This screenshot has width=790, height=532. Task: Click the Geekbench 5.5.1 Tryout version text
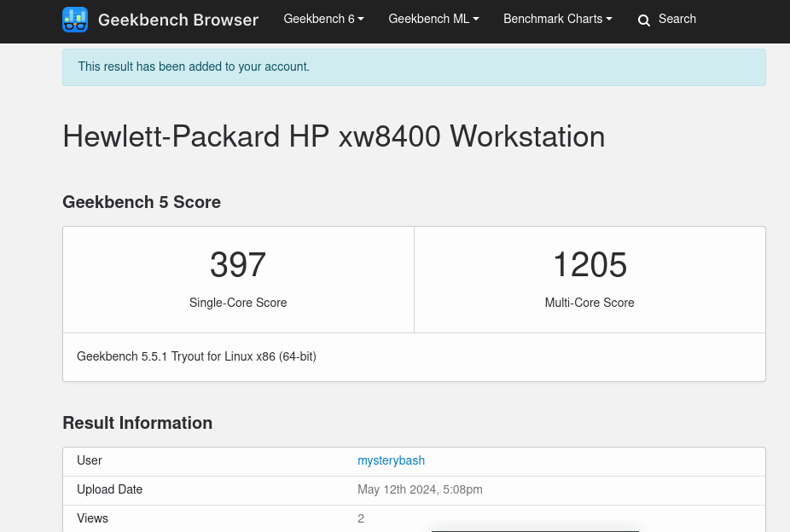point(196,356)
